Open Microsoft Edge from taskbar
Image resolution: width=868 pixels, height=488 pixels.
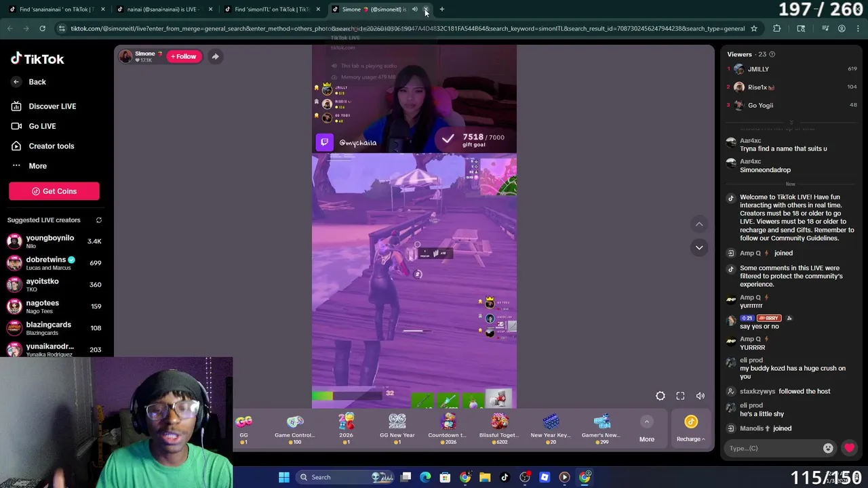(425, 477)
